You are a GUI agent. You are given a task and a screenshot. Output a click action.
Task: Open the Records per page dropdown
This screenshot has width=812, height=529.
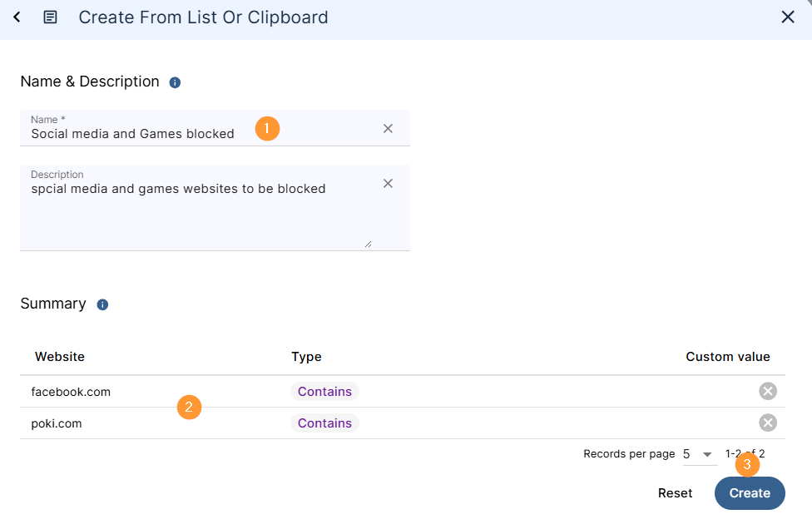pos(700,454)
